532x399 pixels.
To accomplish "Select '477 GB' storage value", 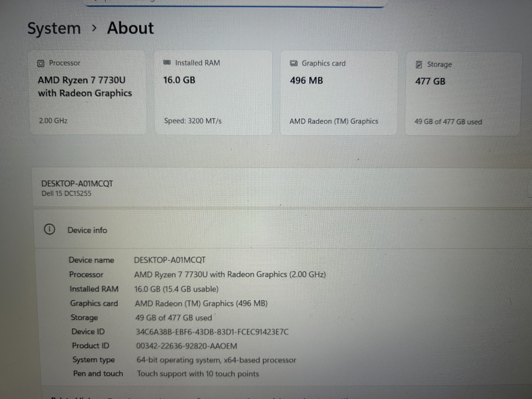I will pos(430,81).
